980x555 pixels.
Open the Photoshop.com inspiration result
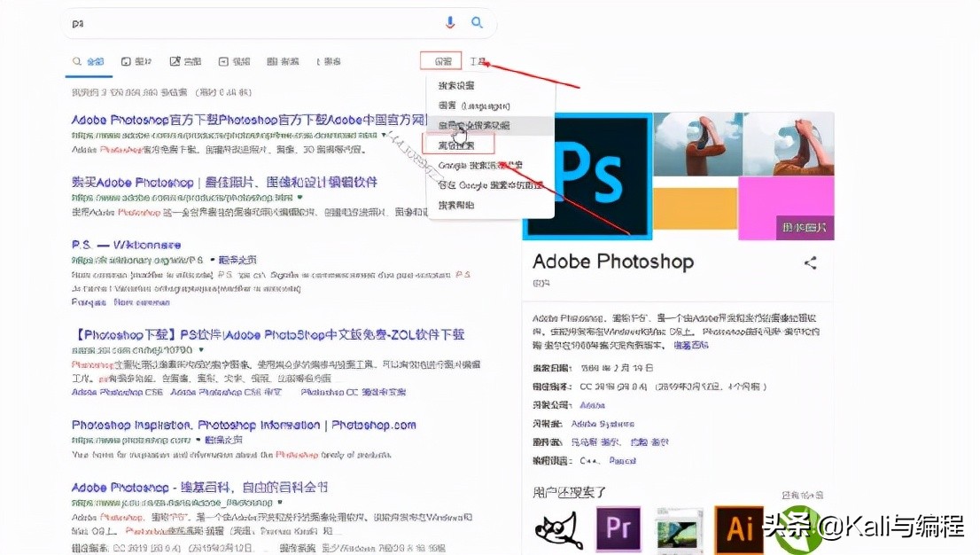coord(244,425)
